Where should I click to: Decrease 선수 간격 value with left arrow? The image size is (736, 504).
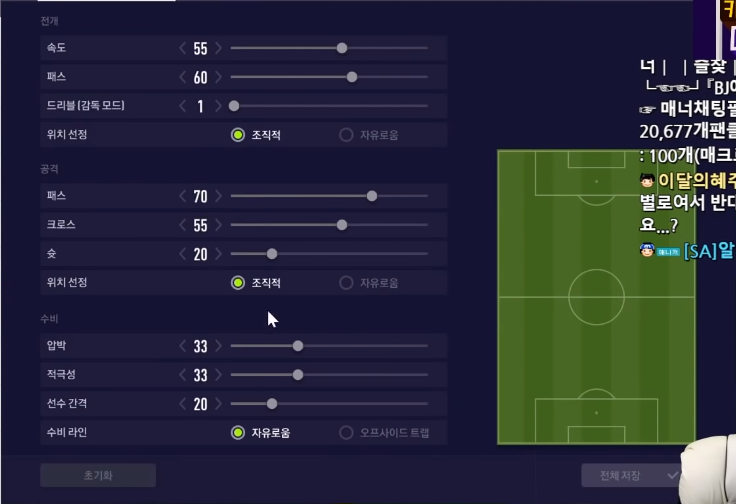[182, 404]
